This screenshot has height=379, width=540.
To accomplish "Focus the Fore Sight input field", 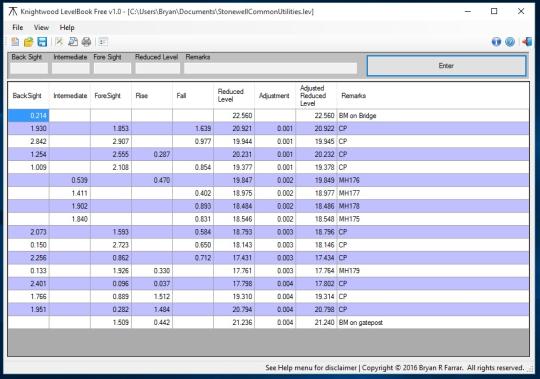I will coord(112,68).
